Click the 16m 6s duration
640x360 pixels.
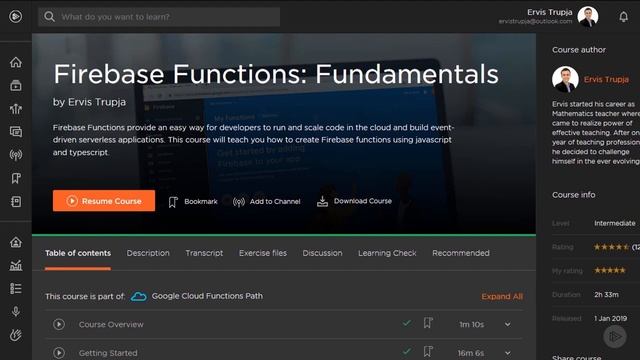tap(471, 353)
